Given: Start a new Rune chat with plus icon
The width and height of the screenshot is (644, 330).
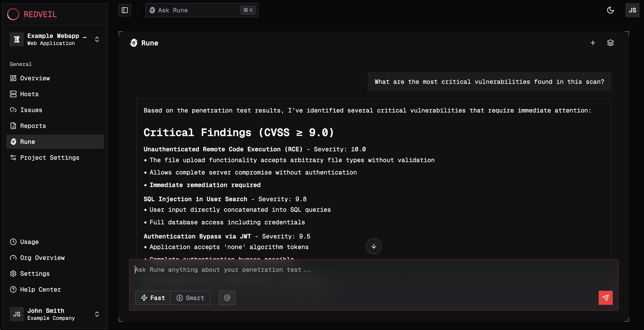Looking at the screenshot, I should click(593, 43).
